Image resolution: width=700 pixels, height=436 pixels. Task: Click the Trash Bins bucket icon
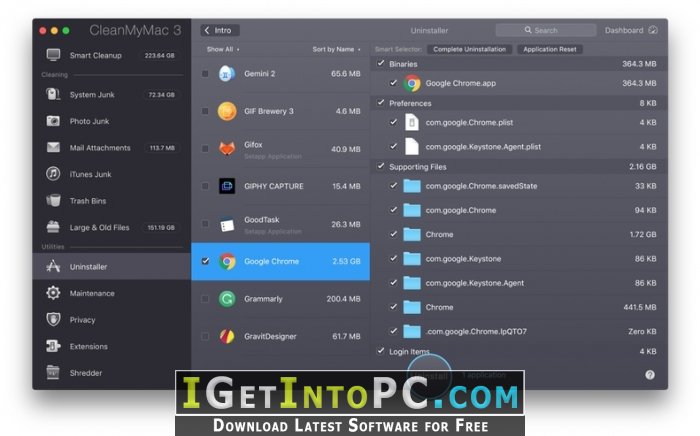pyautogui.click(x=53, y=200)
